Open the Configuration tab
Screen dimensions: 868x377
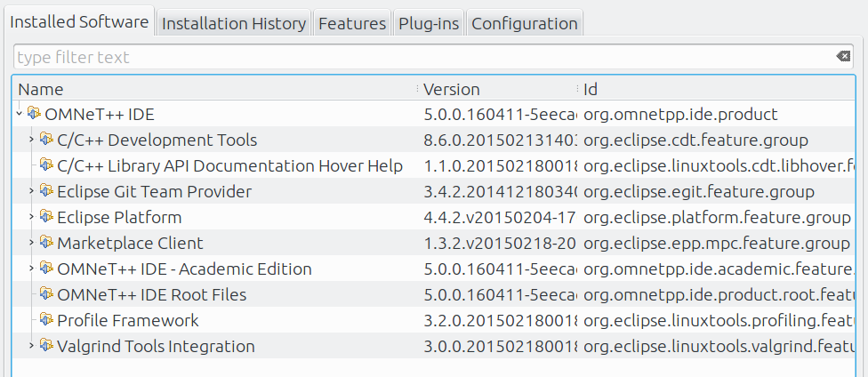524,23
